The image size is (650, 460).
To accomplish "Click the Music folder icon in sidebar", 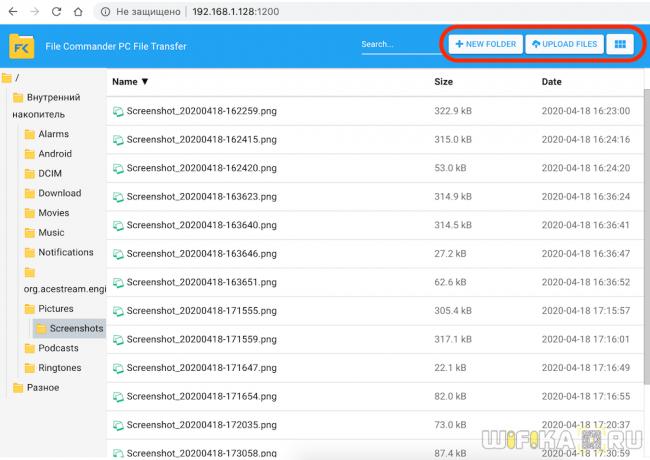I will point(30,232).
